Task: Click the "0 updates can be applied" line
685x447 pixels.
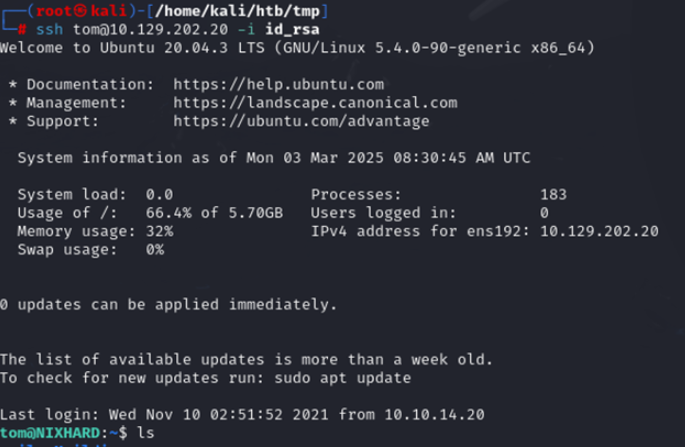Action: [168, 304]
